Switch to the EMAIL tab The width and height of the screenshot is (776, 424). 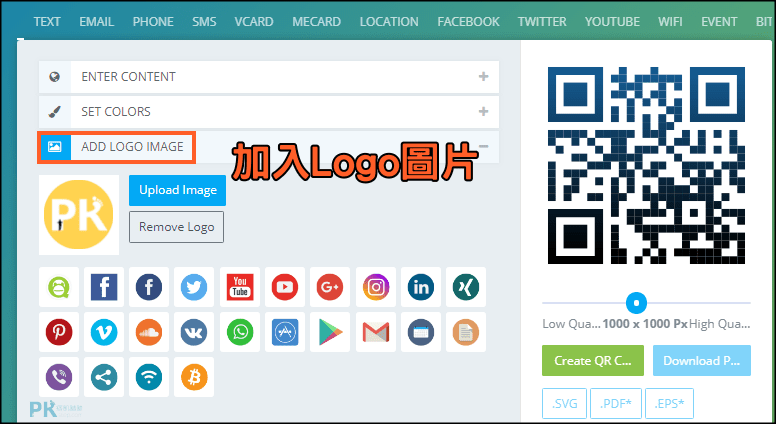pos(97,22)
